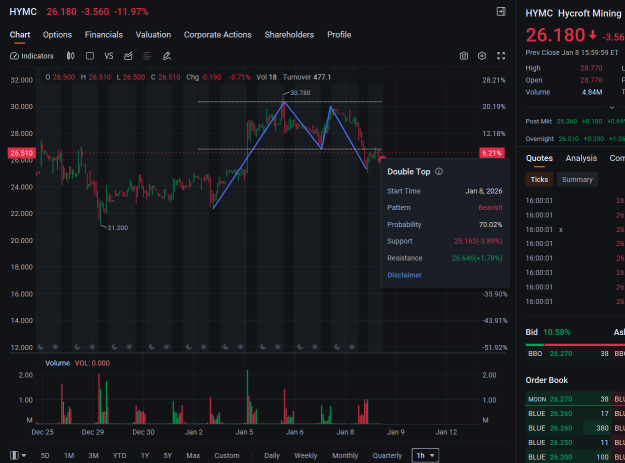Click the BLUE 26.250 order book row

(x=568, y=442)
